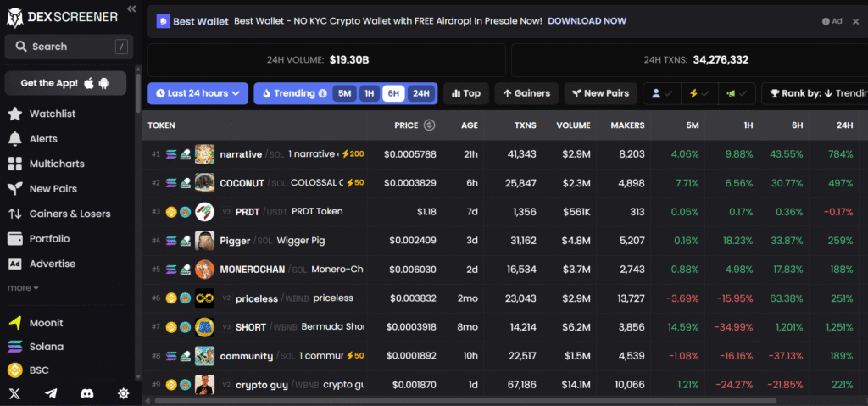Expand the more menu in sidebar

click(x=23, y=288)
